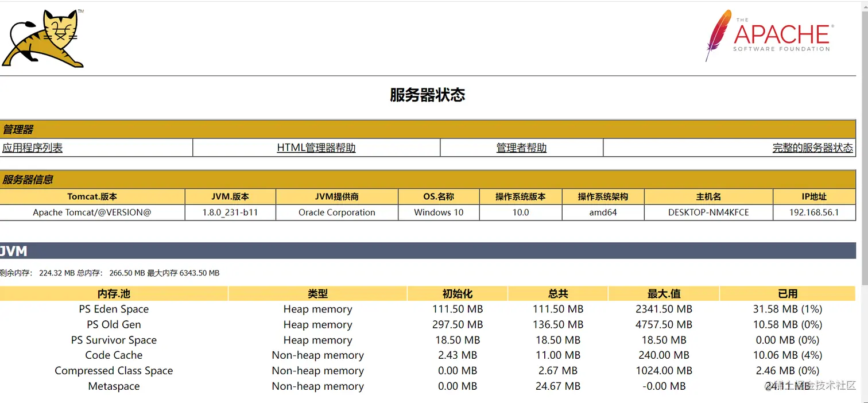Click the 最大.值 column header
The width and height of the screenshot is (868, 403).
pyautogui.click(x=664, y=293)
